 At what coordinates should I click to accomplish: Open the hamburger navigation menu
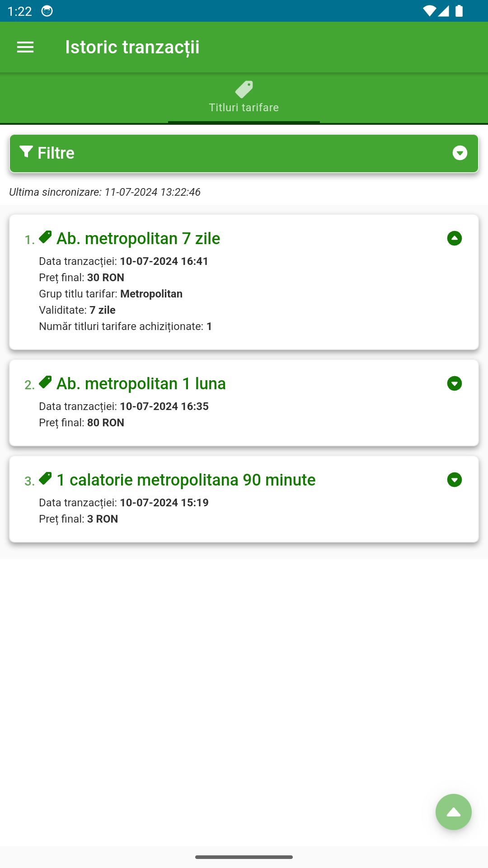point(25,47)
